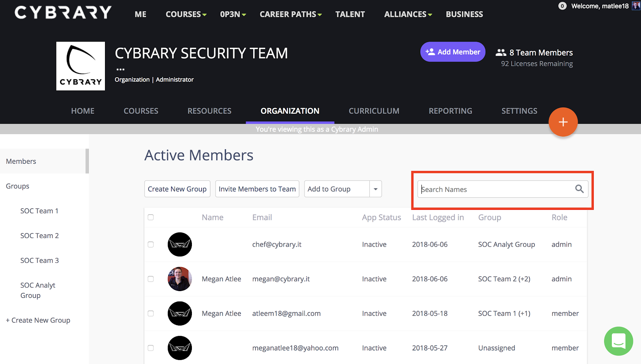Click the 2018-05-18 last login date
This screenshot has height=364, width=641.
tap(429, 314)
